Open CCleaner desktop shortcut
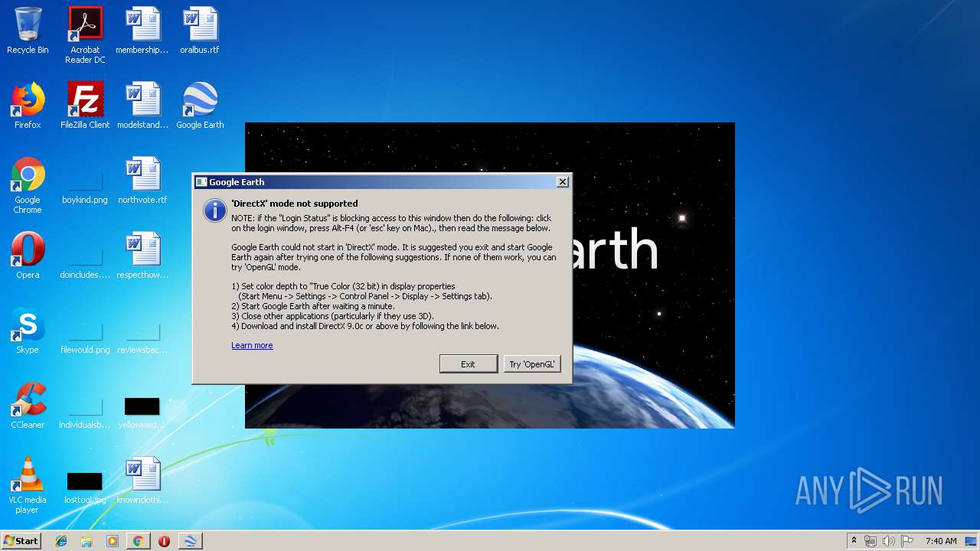980x551 pixels. 28,406
